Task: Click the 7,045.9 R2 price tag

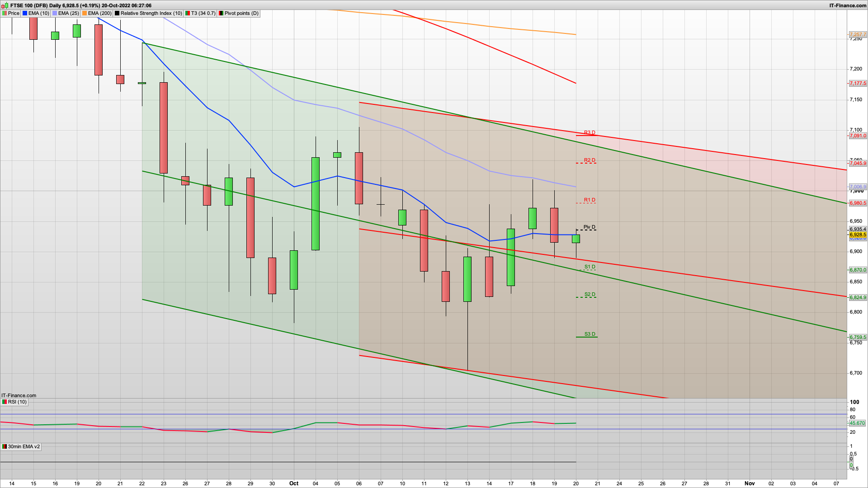Action: pos(858,164)
